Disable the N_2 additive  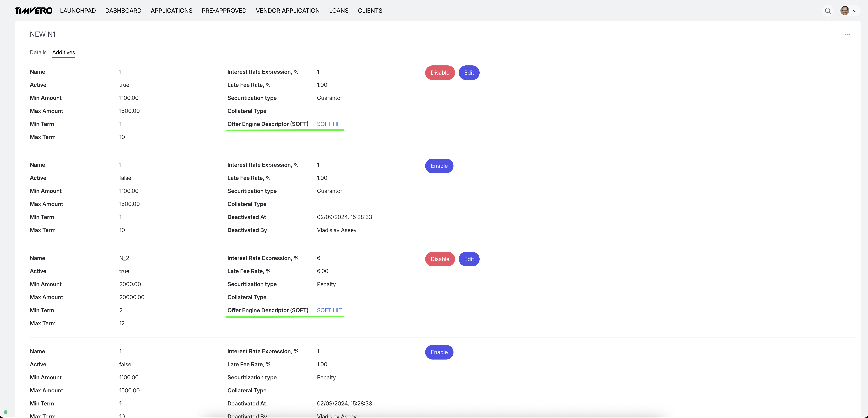click(440, 259)
